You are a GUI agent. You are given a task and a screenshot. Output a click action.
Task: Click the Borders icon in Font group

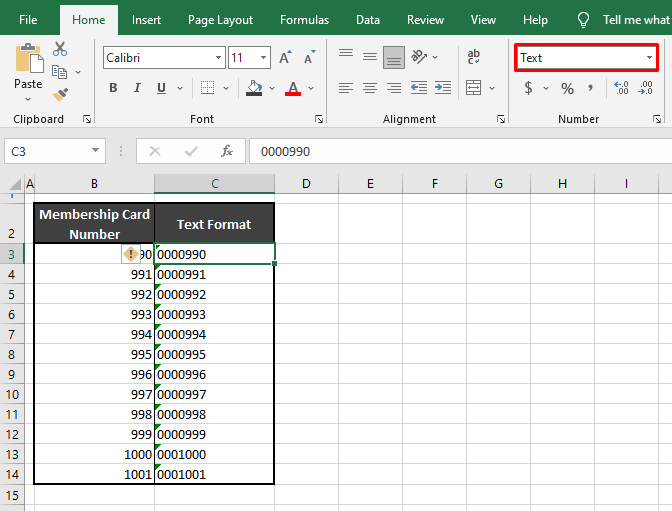212,88
